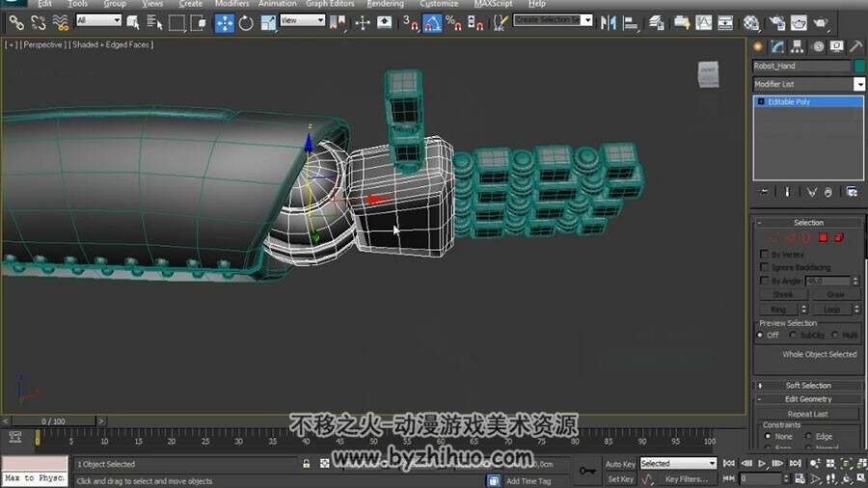
Task: Open the Key Filters dialog
Action: click(687, 479)
